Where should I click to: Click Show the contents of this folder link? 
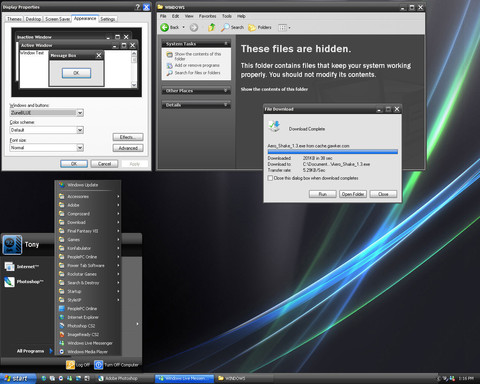coord(274,89)
